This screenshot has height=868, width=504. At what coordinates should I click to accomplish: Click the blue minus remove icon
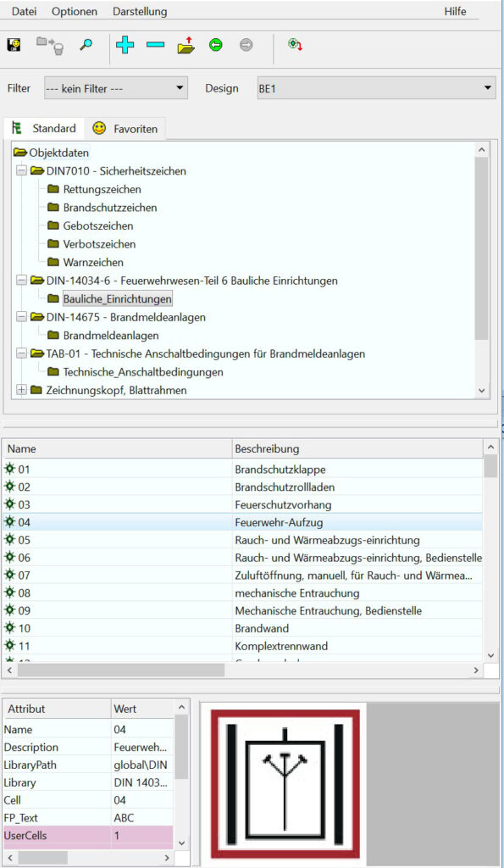(x=156, y=44)
